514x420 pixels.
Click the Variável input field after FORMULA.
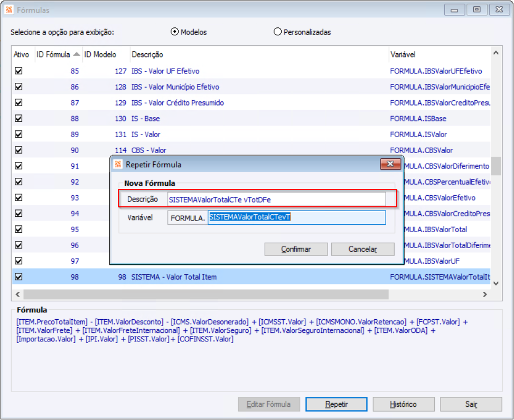(x=297, y=217)
